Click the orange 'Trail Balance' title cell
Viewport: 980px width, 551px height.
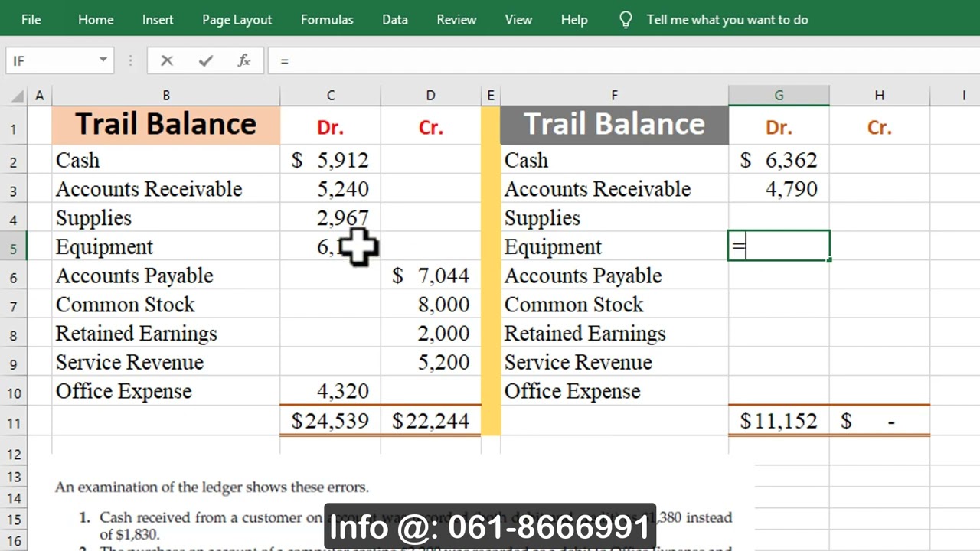click(165, 125)
